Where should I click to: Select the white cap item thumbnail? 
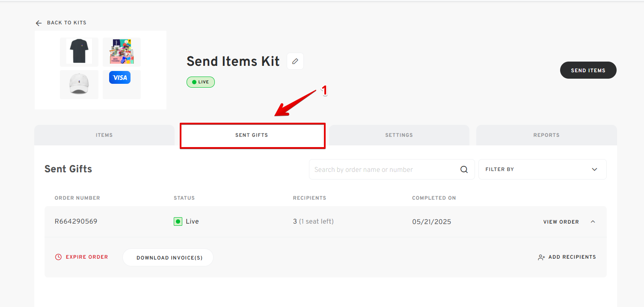(79, 85)
